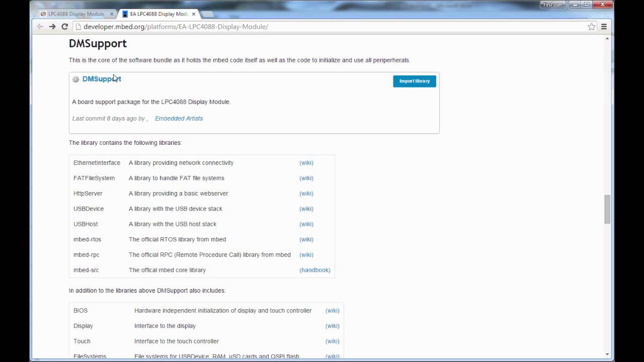Screen dimensions: 644x362
Task: Select the EA LPC4088 Display Module tab
Action: click(x=158, y=14)
